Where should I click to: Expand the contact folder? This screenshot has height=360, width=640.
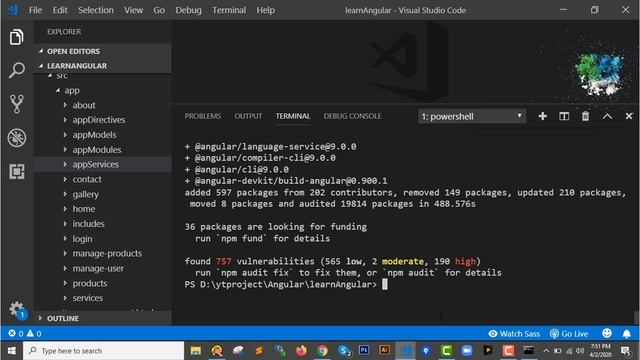pos(102,179)
